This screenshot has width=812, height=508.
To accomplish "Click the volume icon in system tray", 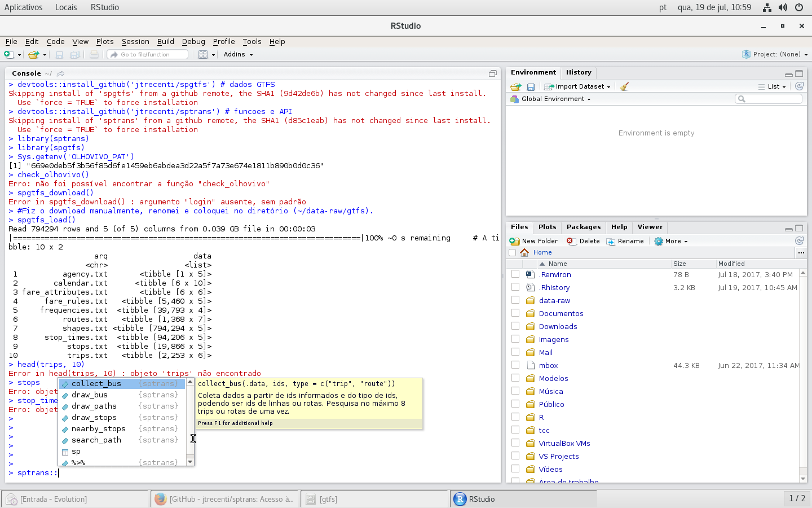I will tap(783, 7).
